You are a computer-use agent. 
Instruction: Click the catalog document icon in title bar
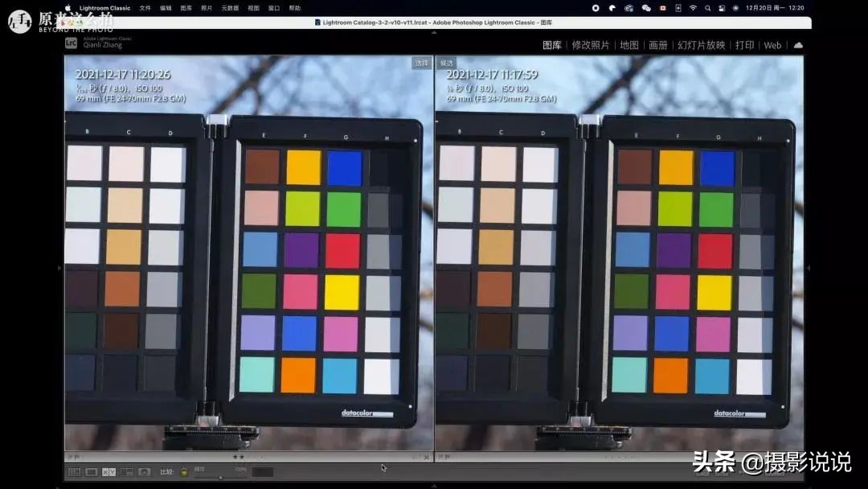click(317, 23)
